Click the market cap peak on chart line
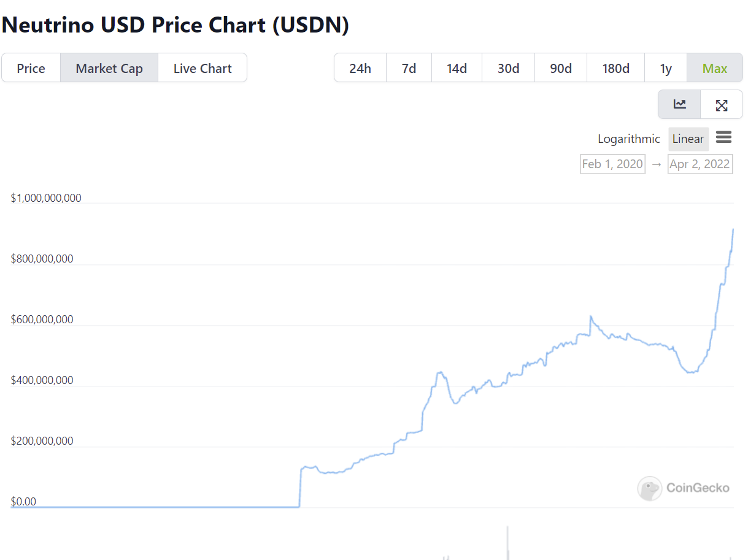This screenshot has height=560, width=748. pos(733,229)
